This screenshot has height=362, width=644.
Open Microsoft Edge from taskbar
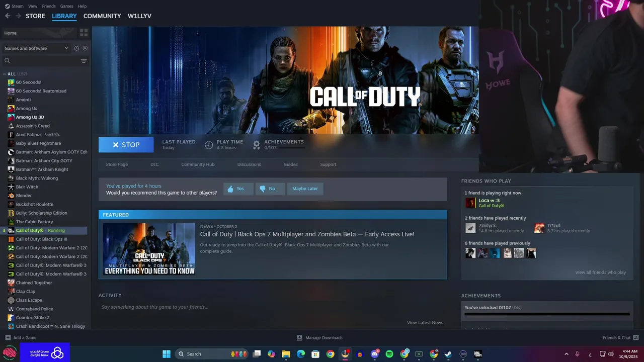[x=301, y=354]
